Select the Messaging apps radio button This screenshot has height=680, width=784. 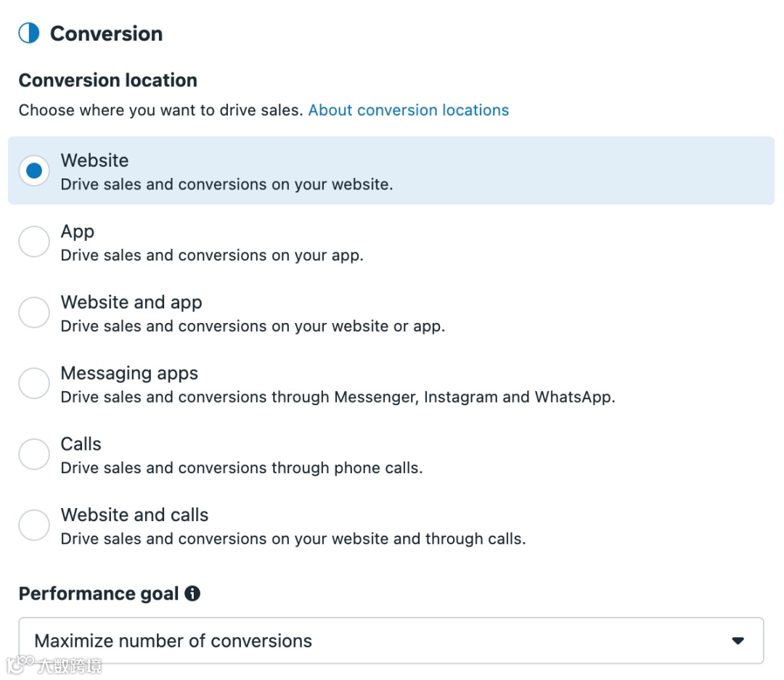tap(34, 384)
